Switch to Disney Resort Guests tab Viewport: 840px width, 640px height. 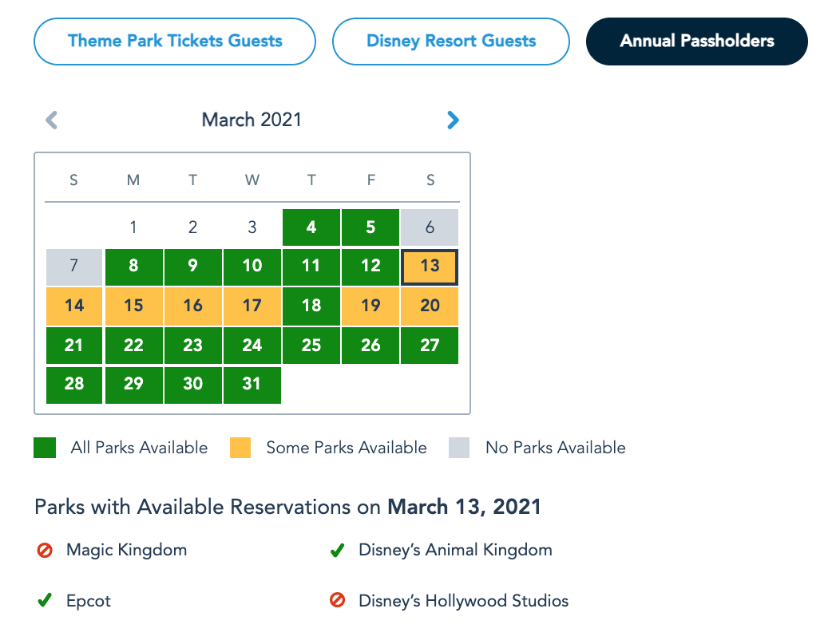pos(451,41)
